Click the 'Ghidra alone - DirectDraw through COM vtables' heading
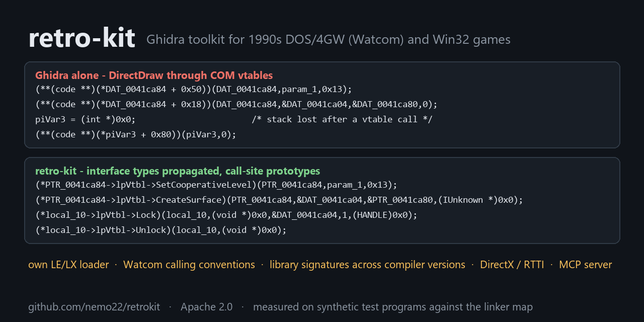Screen dimensions: 644x322 coord(154,75)
